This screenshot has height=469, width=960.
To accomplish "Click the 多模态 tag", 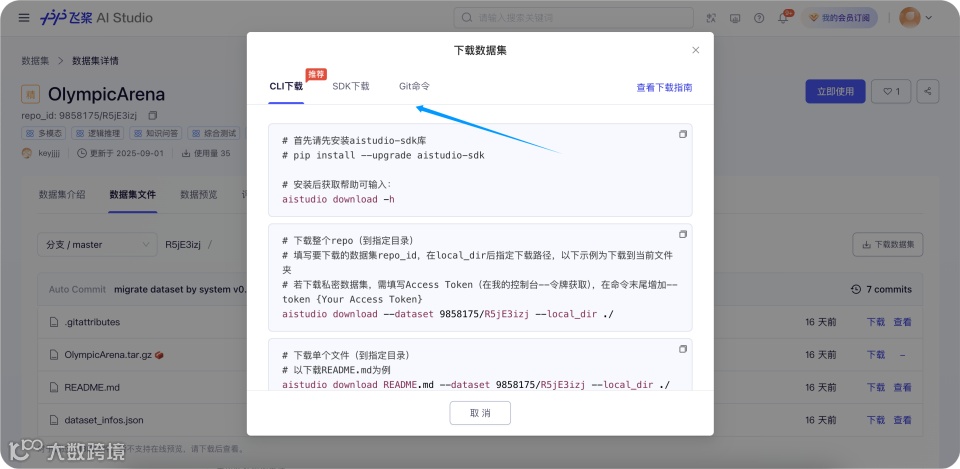I will (44, 133).
